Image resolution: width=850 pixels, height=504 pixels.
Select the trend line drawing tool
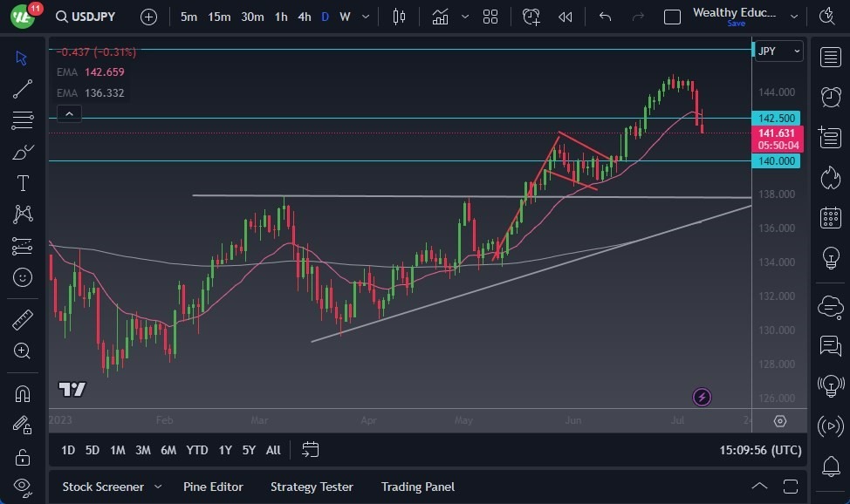coord(23,88)
